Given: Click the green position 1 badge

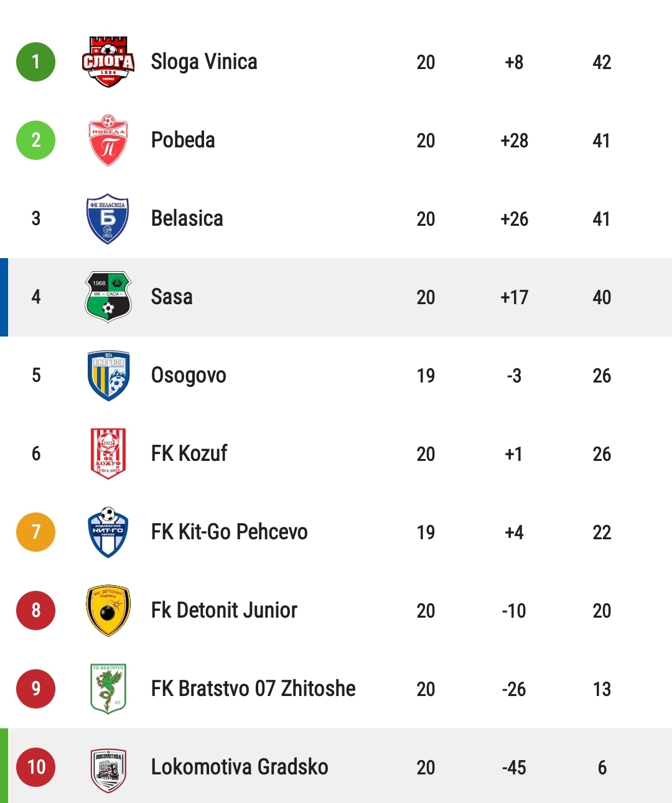Looking at the screenshot, I should tap(35, 62).
